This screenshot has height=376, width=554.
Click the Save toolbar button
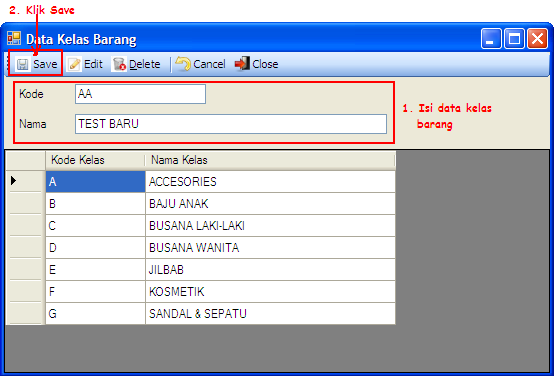click(36, 64)
